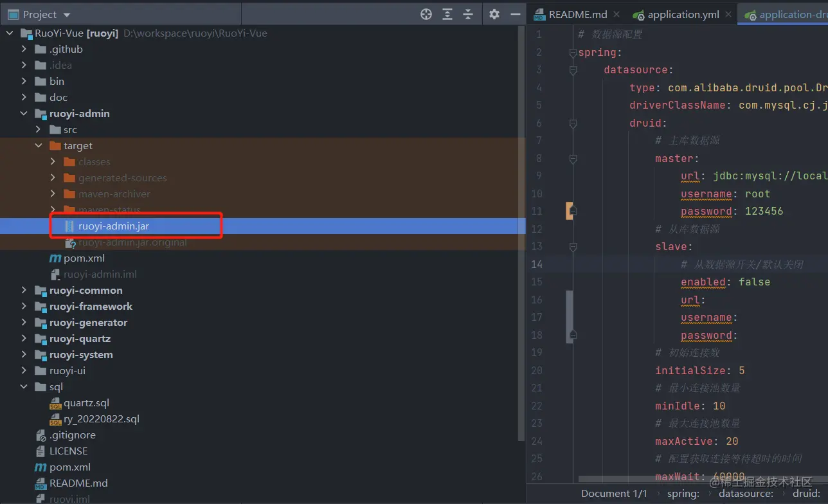The height and width of the screenshot is (504, 828).
Task: Collapse the ruoyi-admin module
Action: coord(24,114)
